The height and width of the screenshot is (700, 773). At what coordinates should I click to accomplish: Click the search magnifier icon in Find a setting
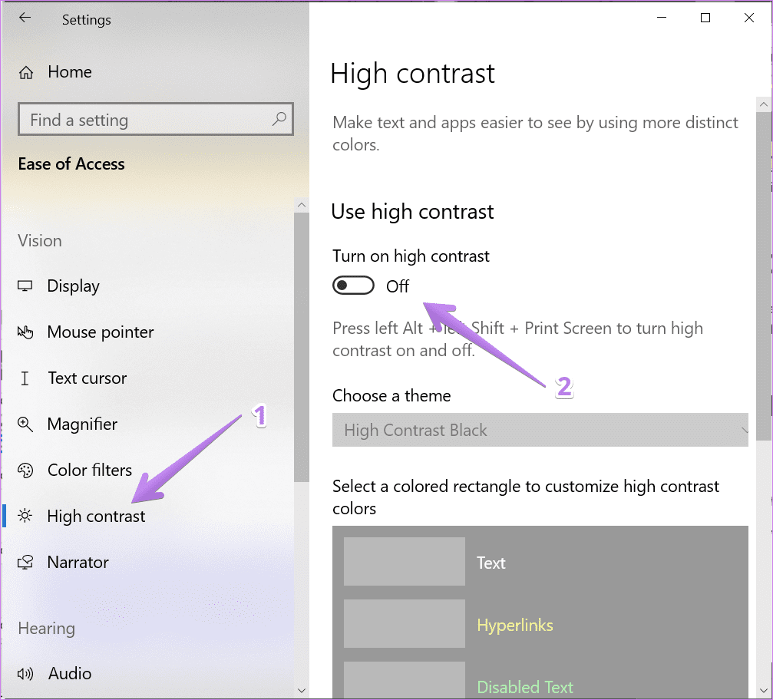(279, 119)
